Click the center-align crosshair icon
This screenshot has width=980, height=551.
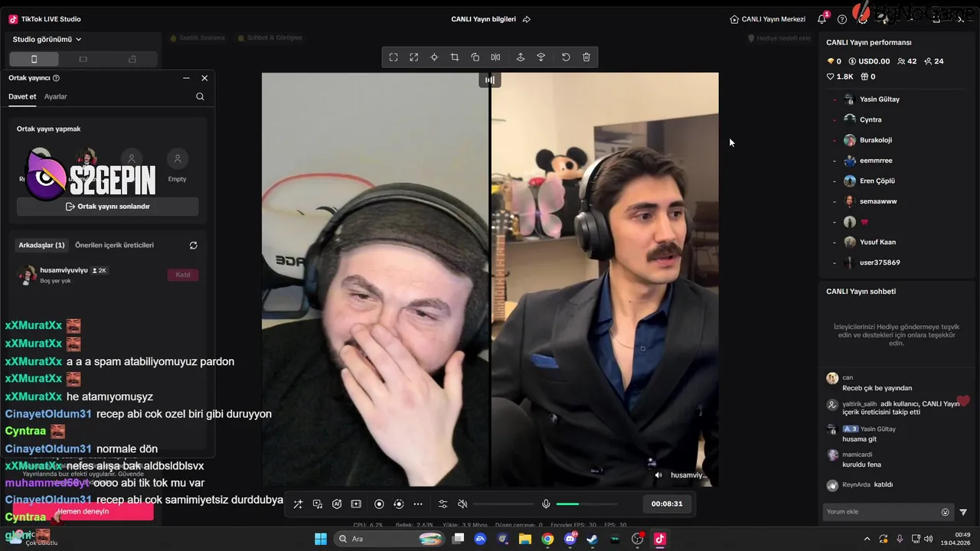434,57
